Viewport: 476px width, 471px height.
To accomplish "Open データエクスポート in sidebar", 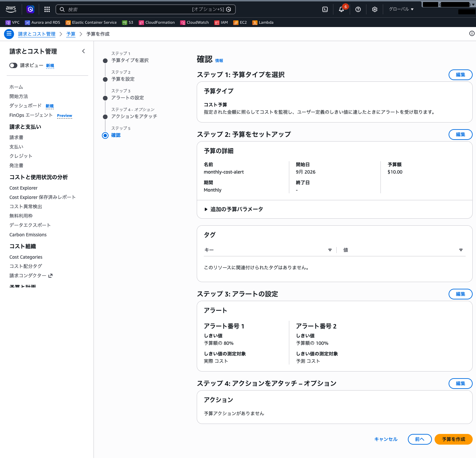I will click(x=30, y=225).
